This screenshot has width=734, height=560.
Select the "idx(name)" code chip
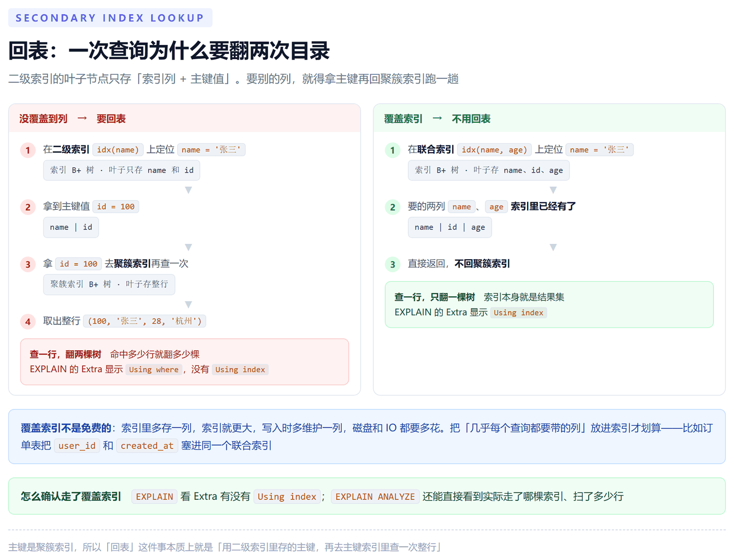tap(118, 150)
